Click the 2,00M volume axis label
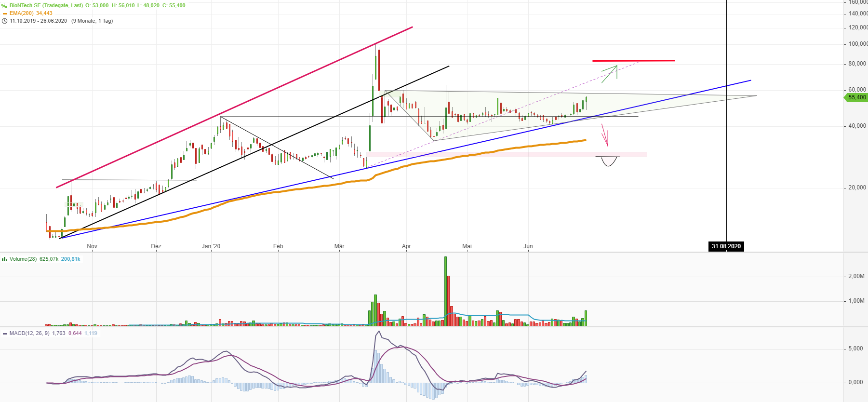 coord(856,276)
